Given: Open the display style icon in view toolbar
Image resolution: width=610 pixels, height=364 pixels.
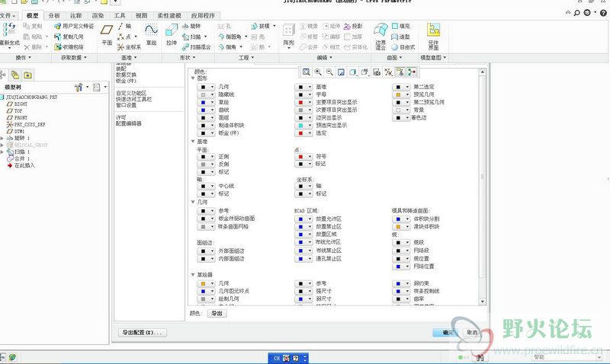Looking at the screenshot, I should click(353, 72).
